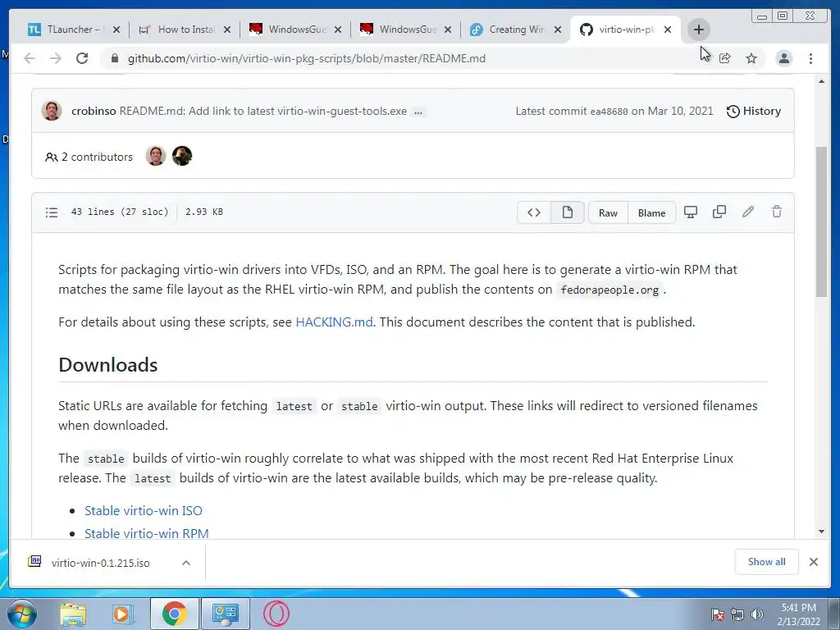Click the Chrome taskbar icon
840x630 pixels.
coord(175,614)
